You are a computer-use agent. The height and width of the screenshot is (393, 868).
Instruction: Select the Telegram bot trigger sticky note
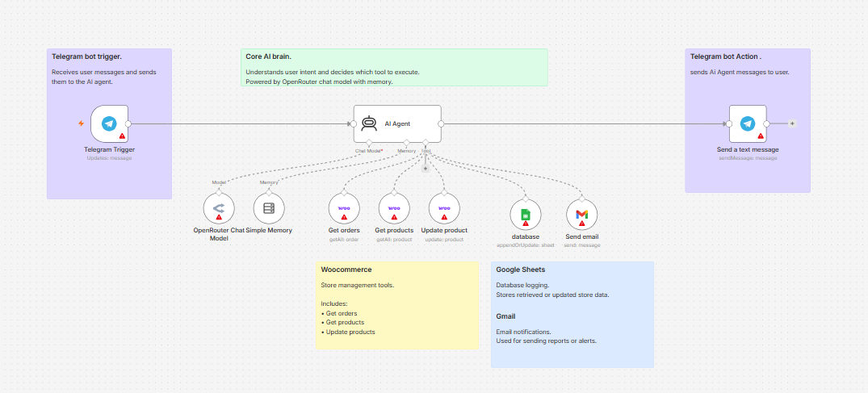coord(109,124)
